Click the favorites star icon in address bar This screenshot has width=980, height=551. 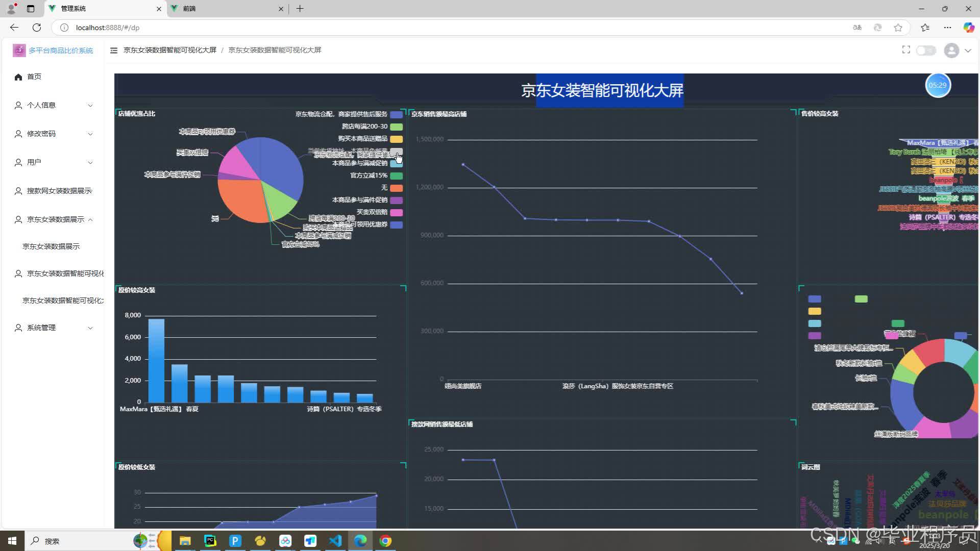click(898, 28)
